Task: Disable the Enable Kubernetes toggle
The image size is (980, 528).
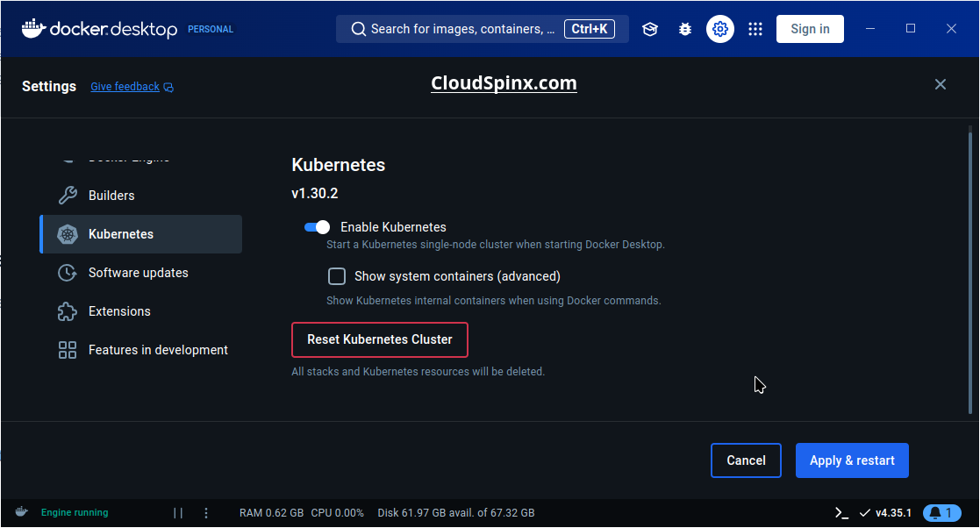Action: click(317, 226)
